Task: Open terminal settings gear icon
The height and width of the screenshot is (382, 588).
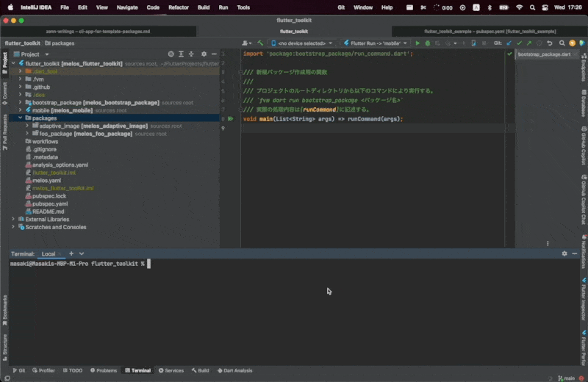Action: 564,253
